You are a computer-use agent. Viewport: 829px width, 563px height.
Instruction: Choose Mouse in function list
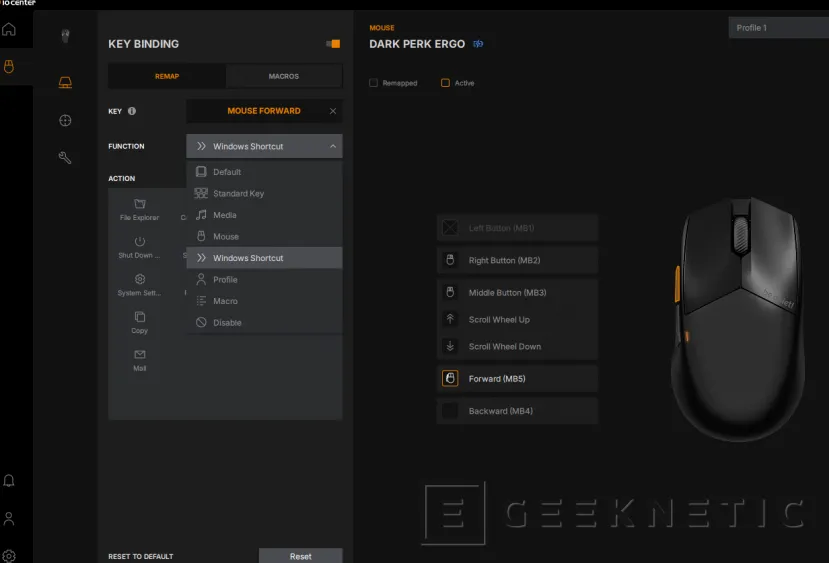point(264,236)
